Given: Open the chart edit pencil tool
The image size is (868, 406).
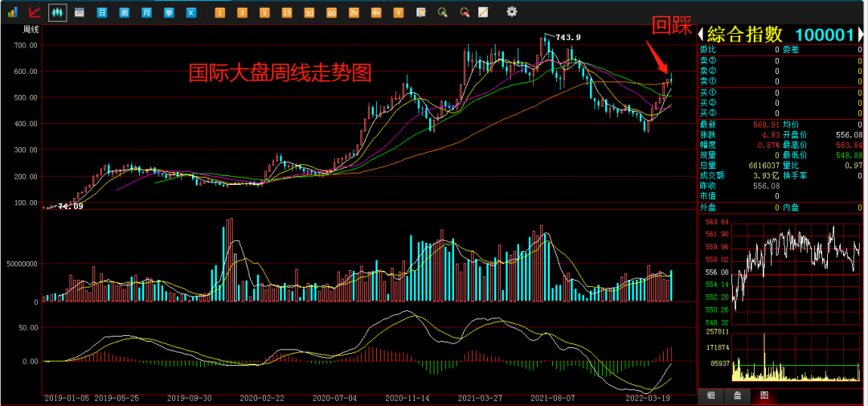Looking at the screenshot, I should pyautogui.click(x=420, y=11).
